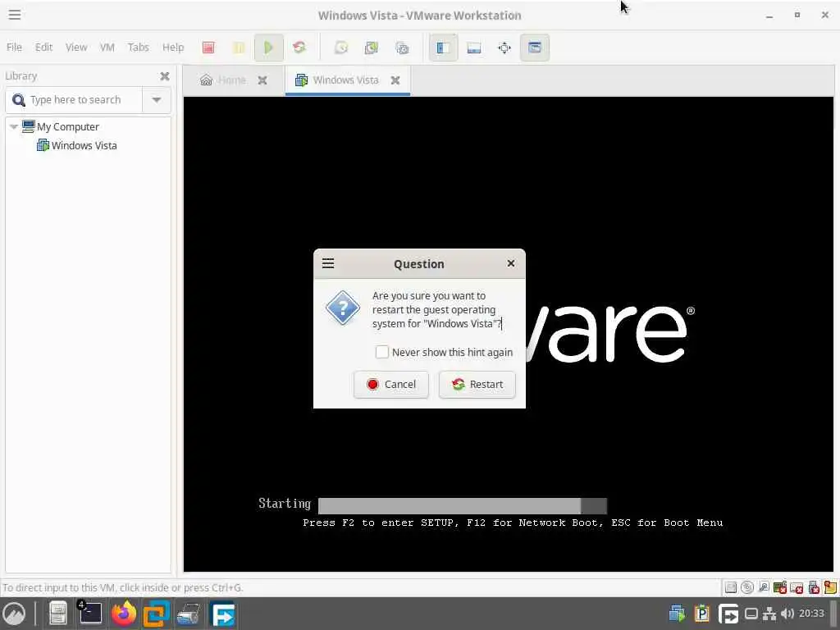Toggle the library sidebar view icon
840x630 pixels.
click(443, 47)
